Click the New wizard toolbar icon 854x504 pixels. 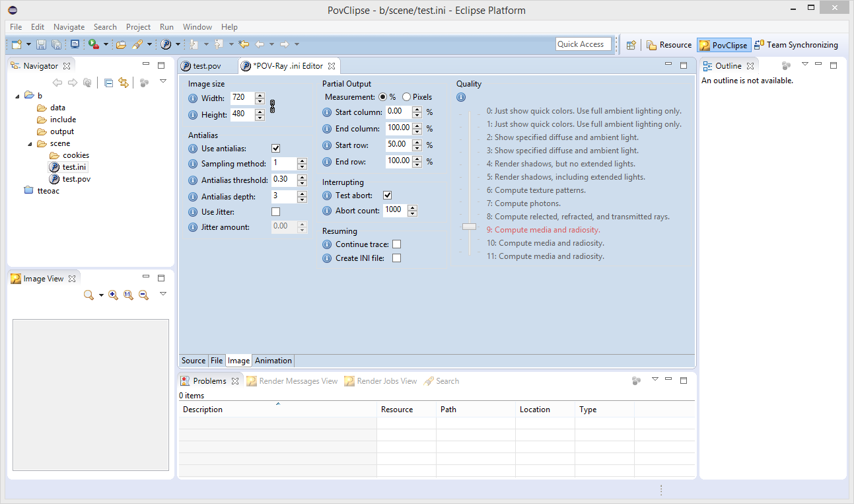(x=17, y=44)
